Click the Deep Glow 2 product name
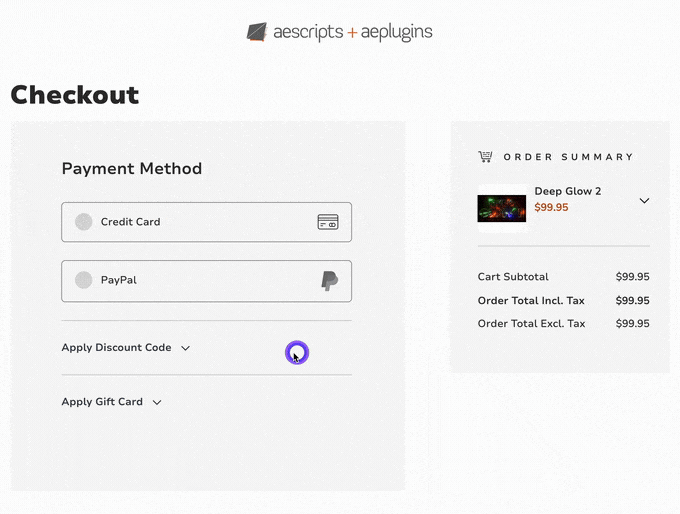This screenshot has width=680, height=514. [567, 191]
